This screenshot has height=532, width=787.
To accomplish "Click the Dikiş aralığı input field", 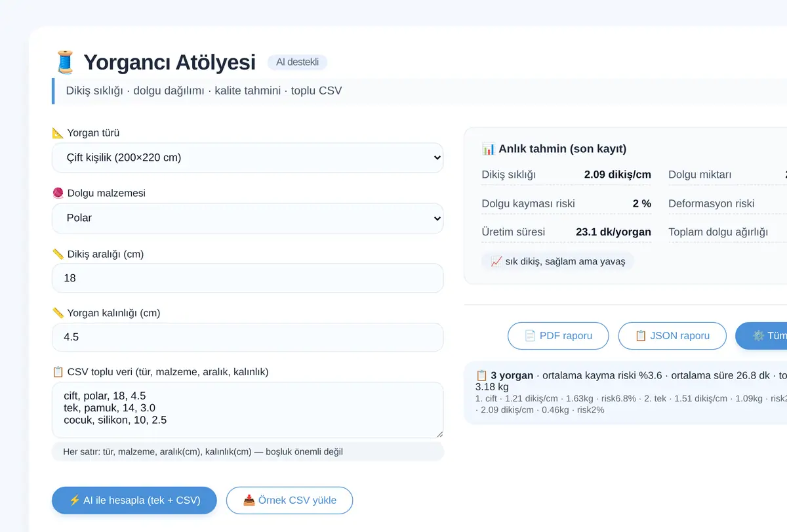I will 248,278.
